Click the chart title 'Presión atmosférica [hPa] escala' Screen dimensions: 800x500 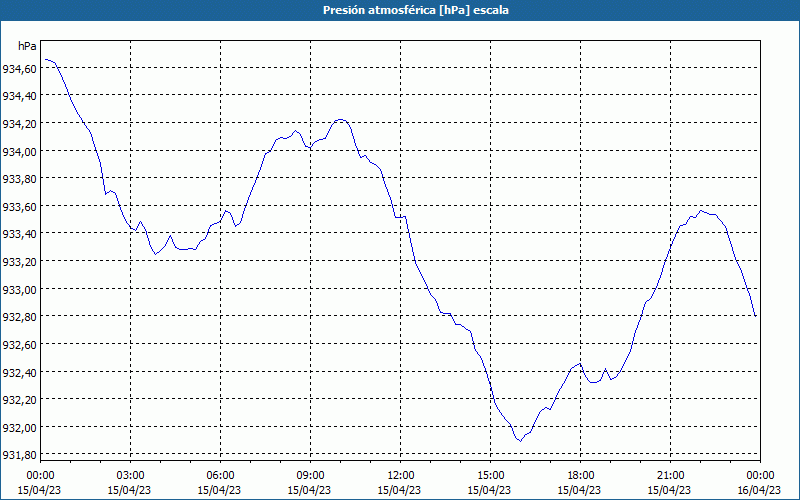[416, 10]
